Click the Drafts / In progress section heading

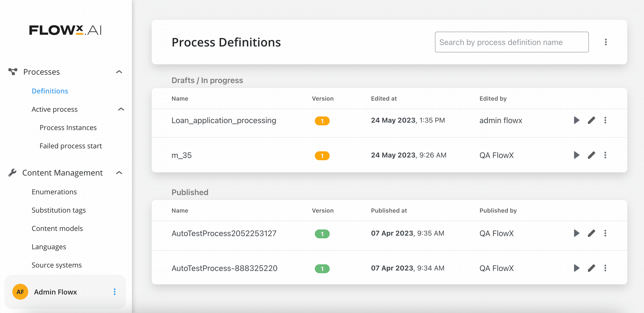coord(207,80)
